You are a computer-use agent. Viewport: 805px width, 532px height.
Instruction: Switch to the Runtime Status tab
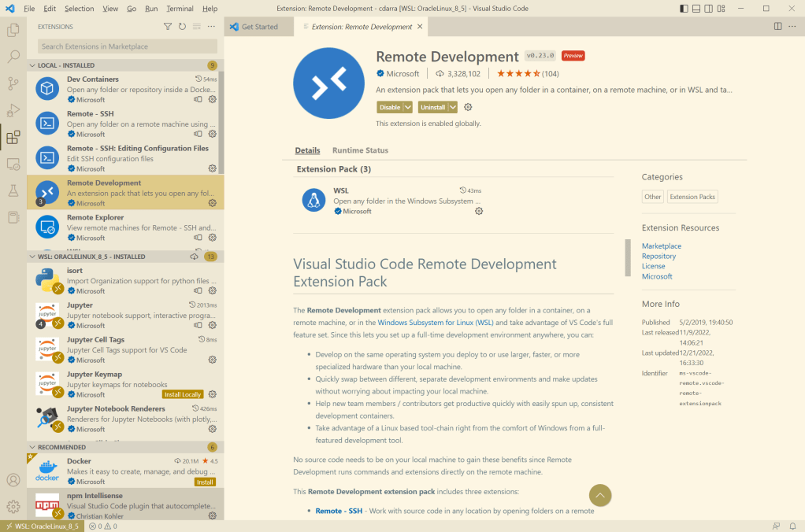coord(360,150)
